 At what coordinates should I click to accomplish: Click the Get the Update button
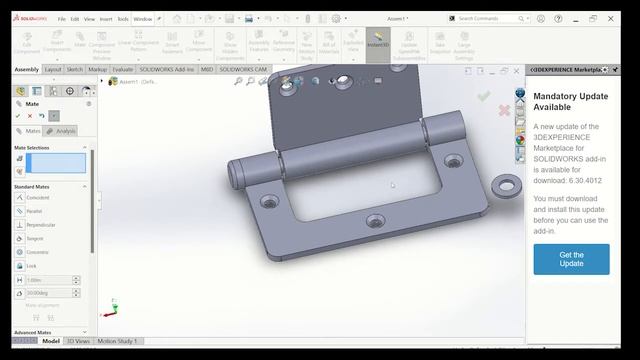click(571, 259)
